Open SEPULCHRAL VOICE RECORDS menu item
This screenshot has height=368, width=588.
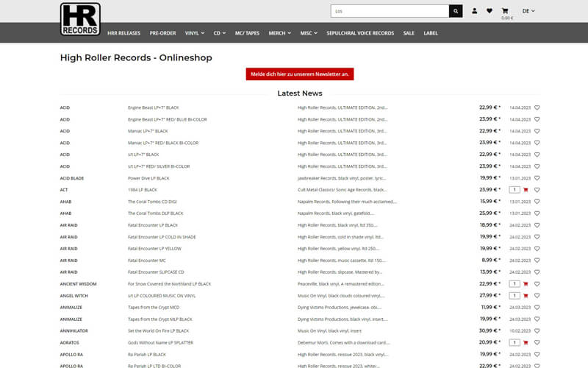(360, 33)
